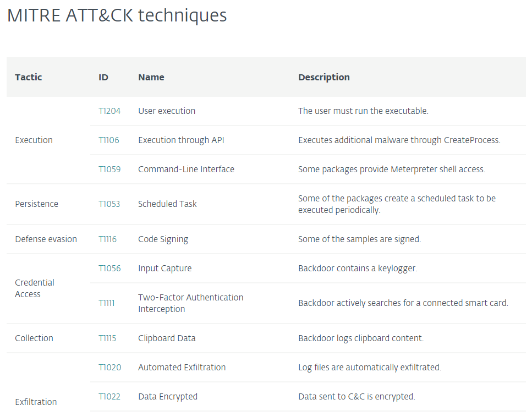Screen dimensions: 532x416
Task: Click the 'Backdoor contains a keylogger' description
Action: (358, 269)
